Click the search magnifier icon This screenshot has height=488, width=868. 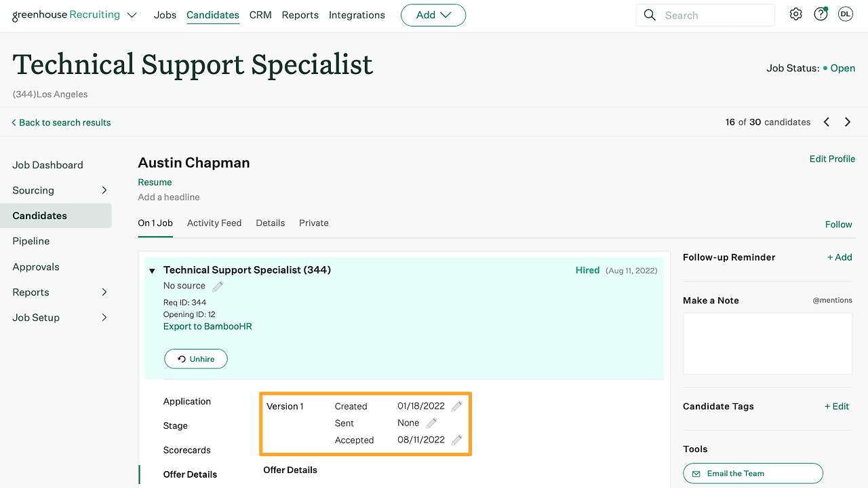649,14
